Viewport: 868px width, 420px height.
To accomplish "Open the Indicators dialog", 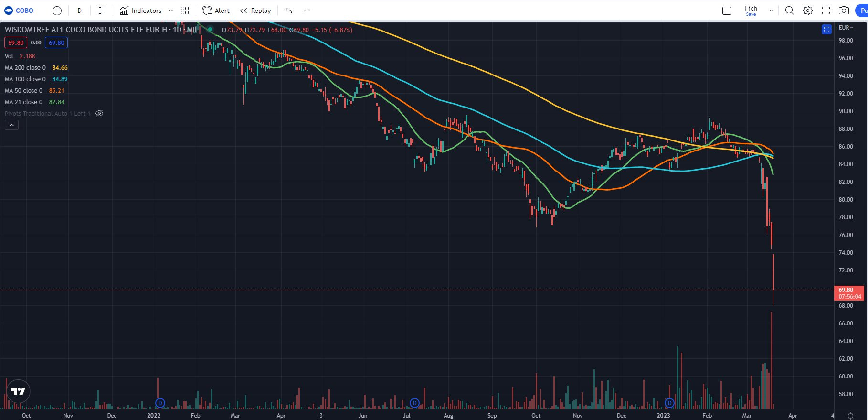I will click(141, 11).
